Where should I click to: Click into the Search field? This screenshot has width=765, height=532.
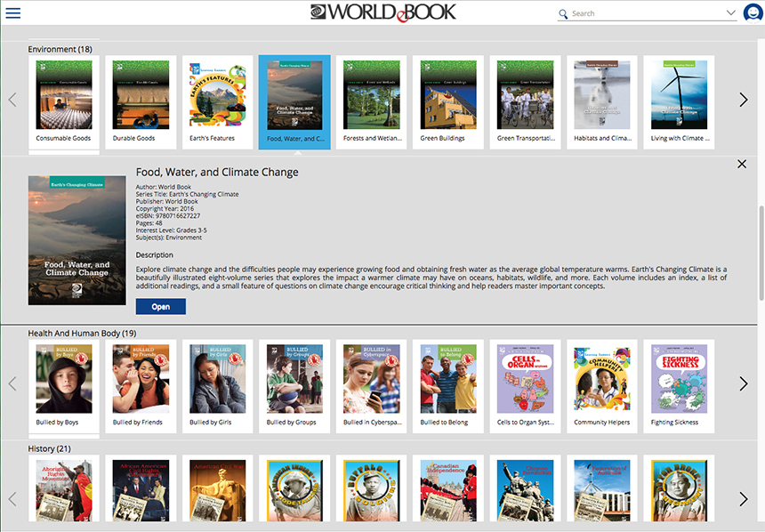647,13
